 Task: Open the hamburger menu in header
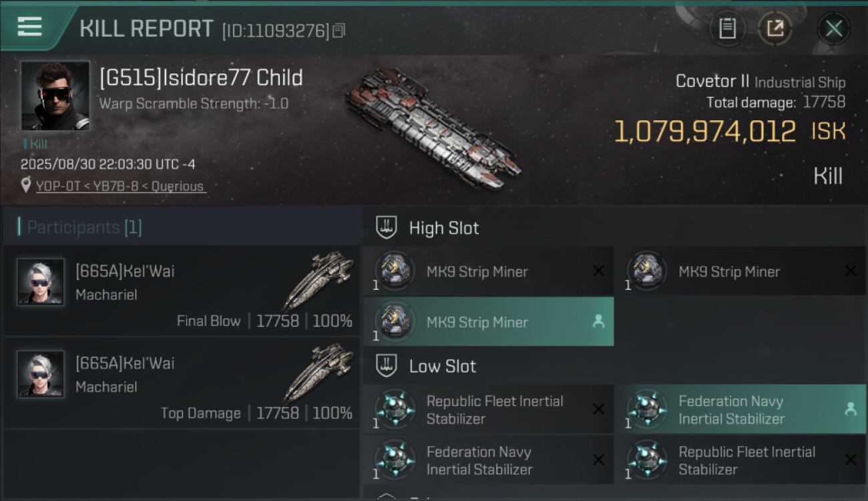pyautogui.click(x=30, y=27)
